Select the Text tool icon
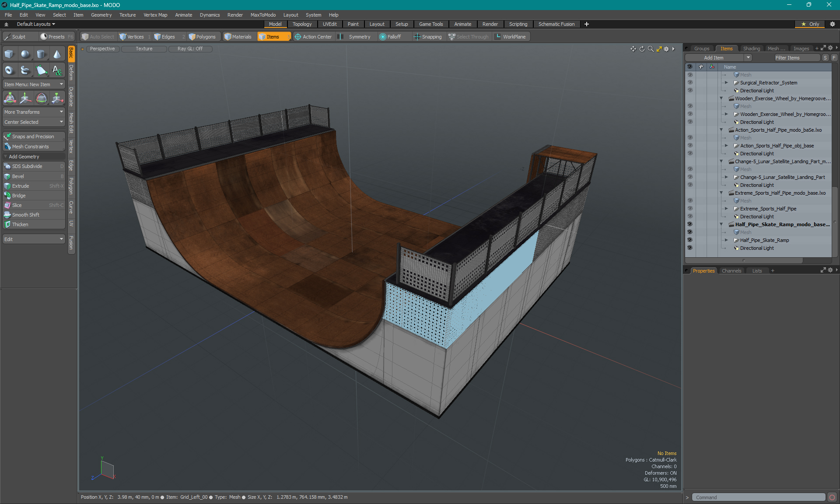The image size is (840, 504). coord(57,70)
